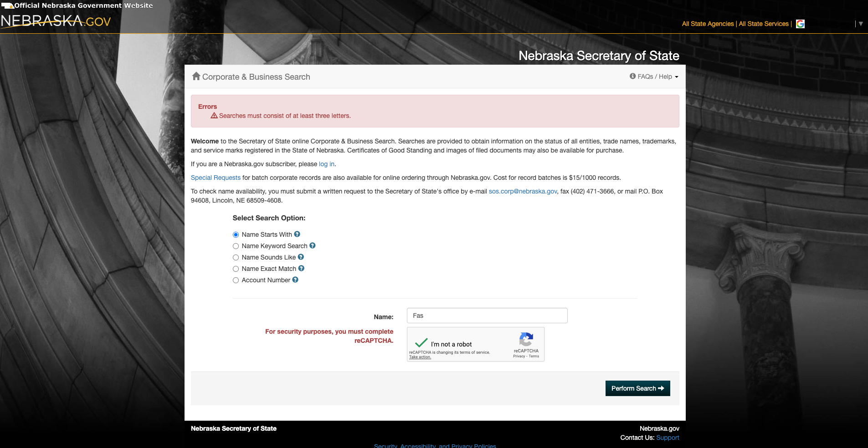Click help icon next to Name Keyword Search

pyautogui.click(x=313, y=245)
